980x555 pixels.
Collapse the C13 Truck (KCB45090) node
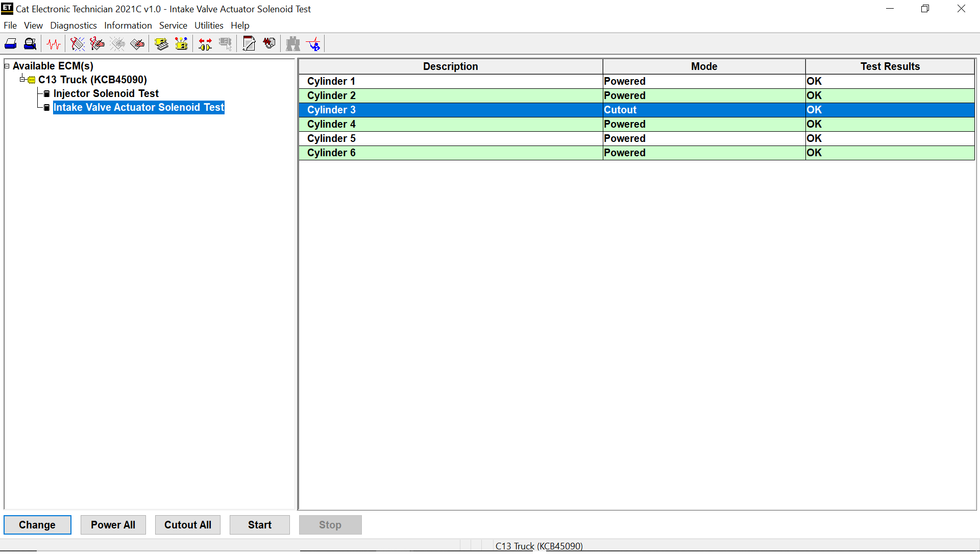point(22,79)
